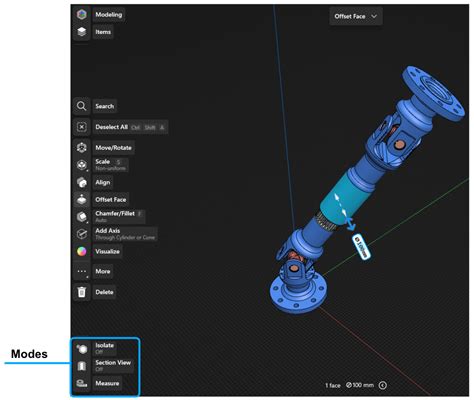Toggle Isolate mode on
Screen dimensions: 474x400
82,349
